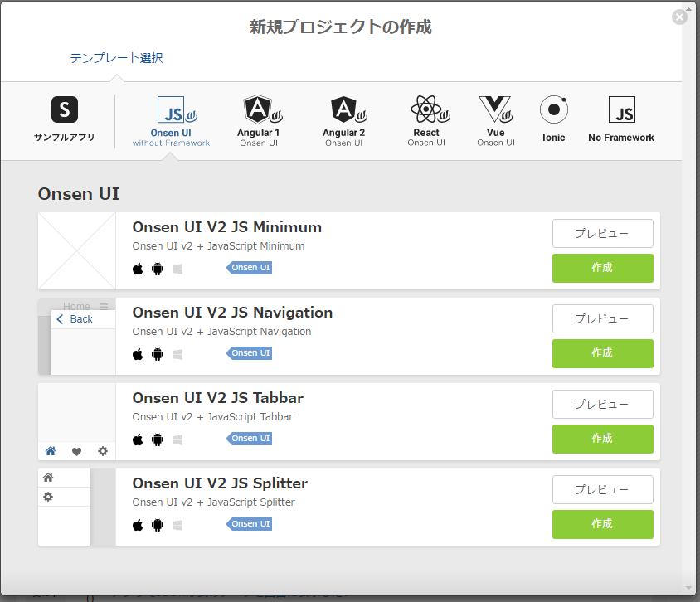Click Android icon in JS Minimum row
The image size is (700, 602).
(x=158, y=269)
